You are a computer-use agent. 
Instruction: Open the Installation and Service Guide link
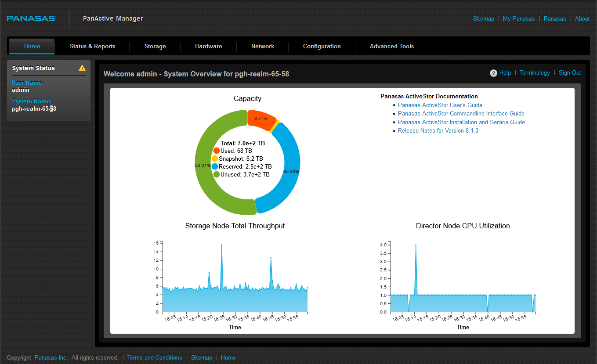[x=461, y=122]
